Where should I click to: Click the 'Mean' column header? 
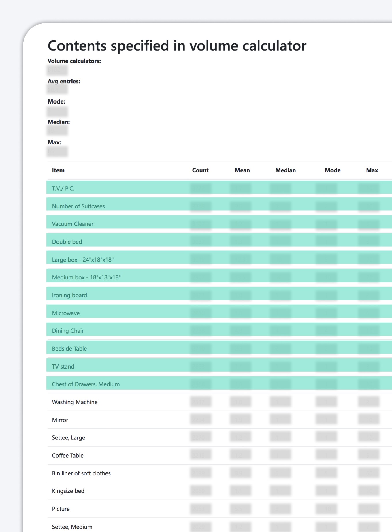tap(242, 170)
